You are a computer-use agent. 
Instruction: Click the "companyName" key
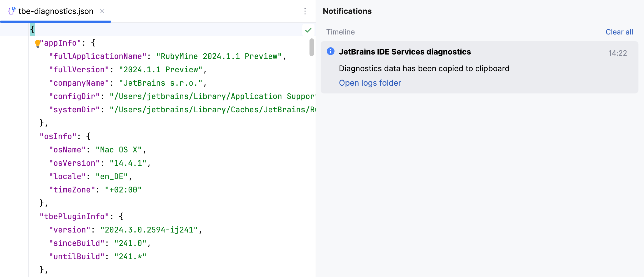[x=79, y=83]
